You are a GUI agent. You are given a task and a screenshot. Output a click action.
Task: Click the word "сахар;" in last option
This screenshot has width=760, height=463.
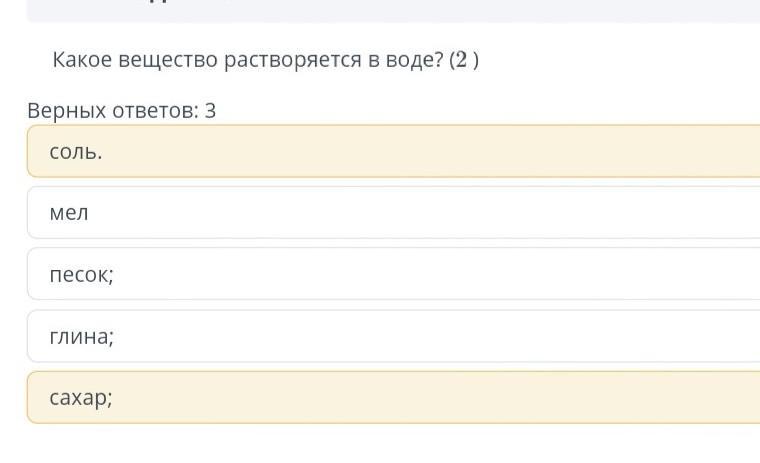81,398
